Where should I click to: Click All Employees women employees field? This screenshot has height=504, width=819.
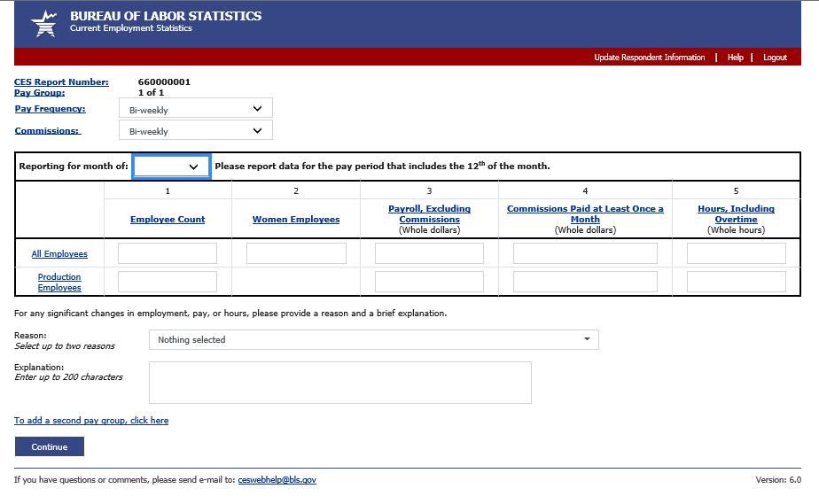tap(296, 253)
